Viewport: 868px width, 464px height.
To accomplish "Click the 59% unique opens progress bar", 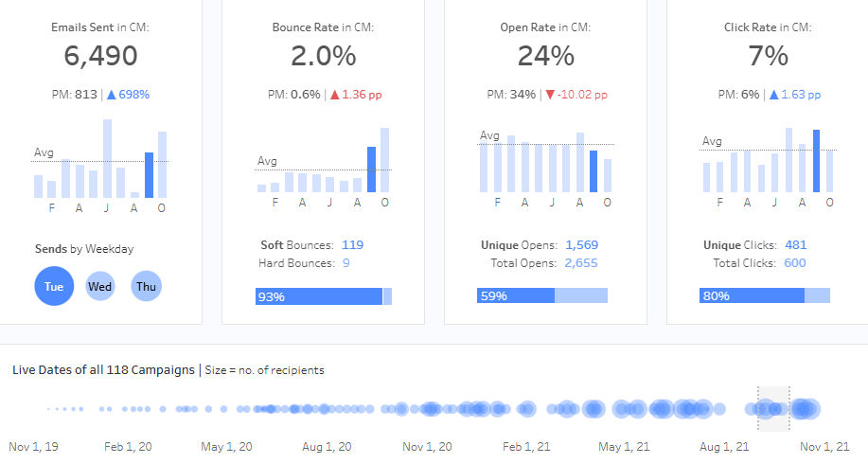I will coord(516,296).
